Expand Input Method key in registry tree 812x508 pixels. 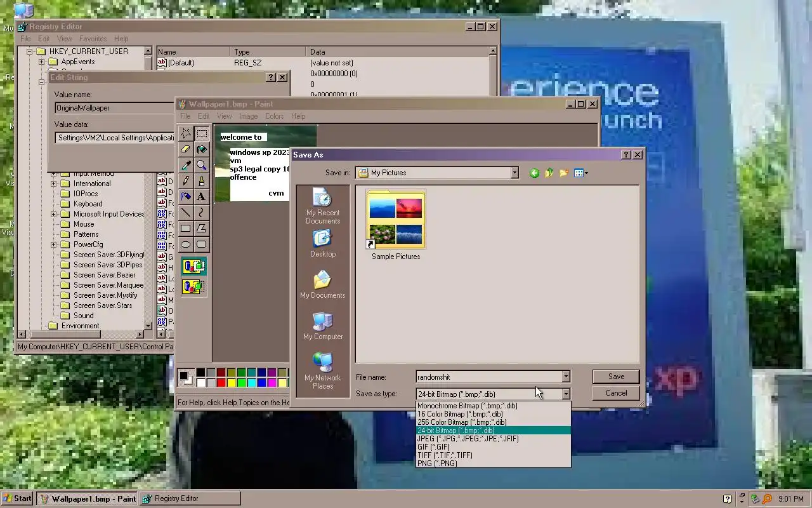(x=53, y=174)
